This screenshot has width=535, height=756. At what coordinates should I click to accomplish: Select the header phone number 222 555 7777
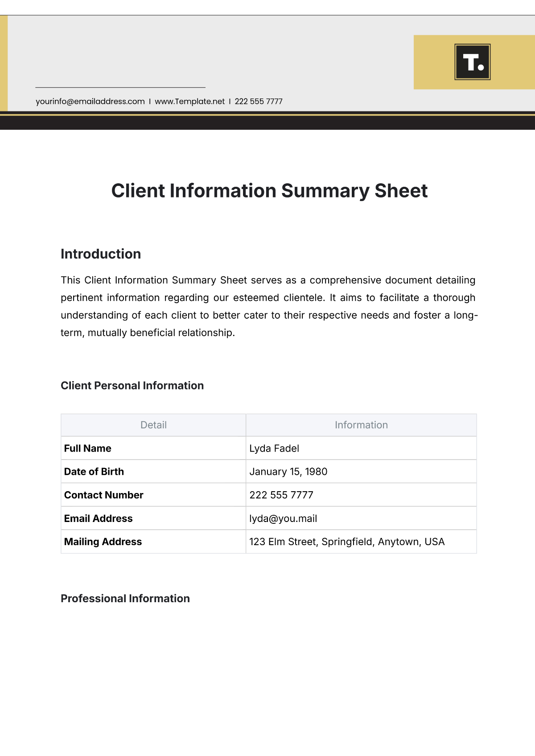tap(259, 102)
